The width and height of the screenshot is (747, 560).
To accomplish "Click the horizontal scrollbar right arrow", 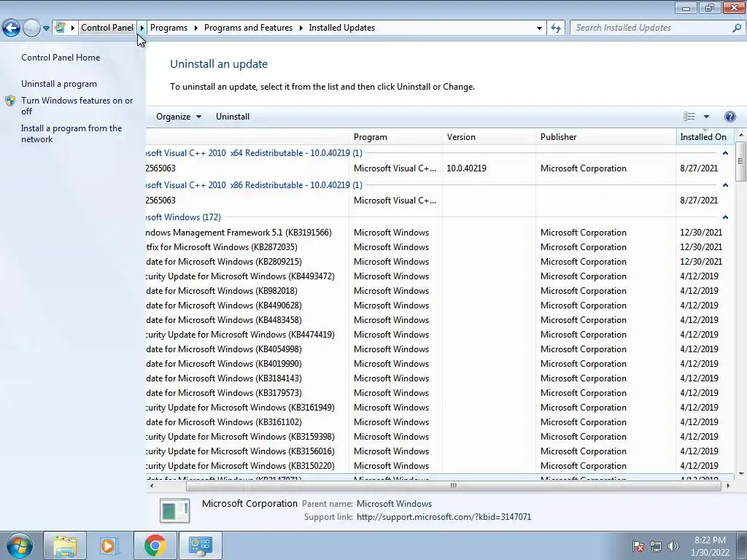I will [x=728, y=486].
